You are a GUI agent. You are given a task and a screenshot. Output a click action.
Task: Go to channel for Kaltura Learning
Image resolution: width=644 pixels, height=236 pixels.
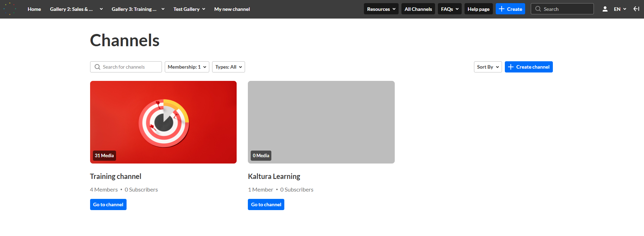(x=266, y=204)
